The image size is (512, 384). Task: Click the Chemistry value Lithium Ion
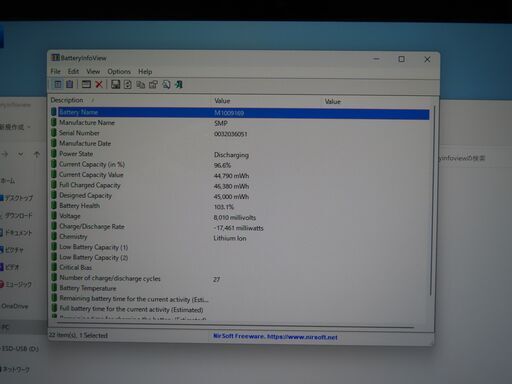(230, 238)
